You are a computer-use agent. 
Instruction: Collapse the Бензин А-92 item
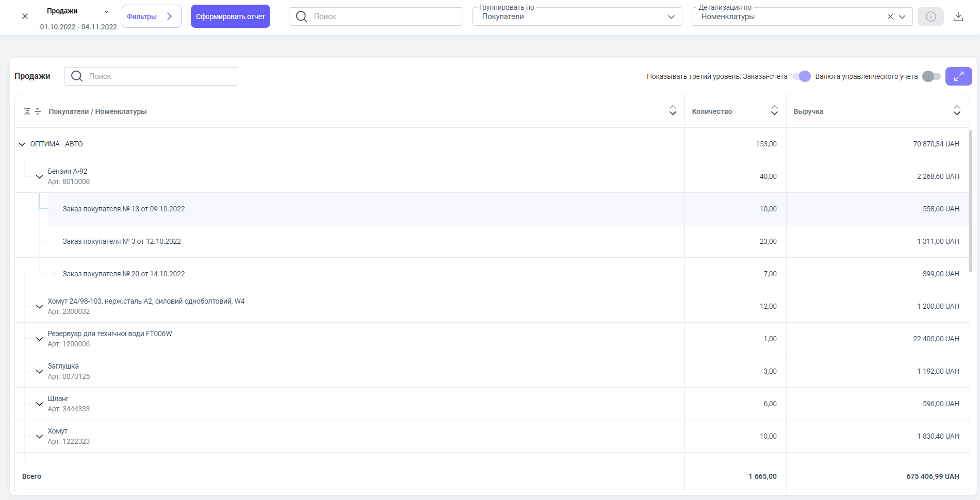[39, 177]
